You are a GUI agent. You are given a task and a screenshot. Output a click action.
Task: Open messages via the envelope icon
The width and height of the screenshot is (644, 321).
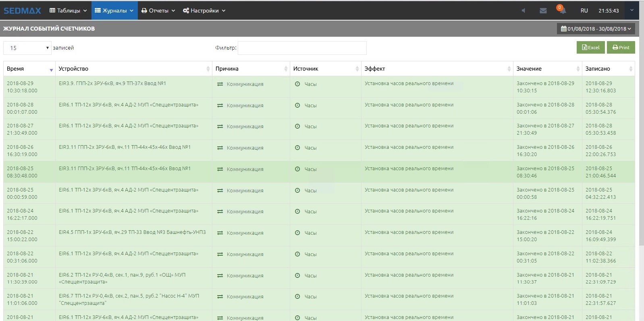pos(543,11)
